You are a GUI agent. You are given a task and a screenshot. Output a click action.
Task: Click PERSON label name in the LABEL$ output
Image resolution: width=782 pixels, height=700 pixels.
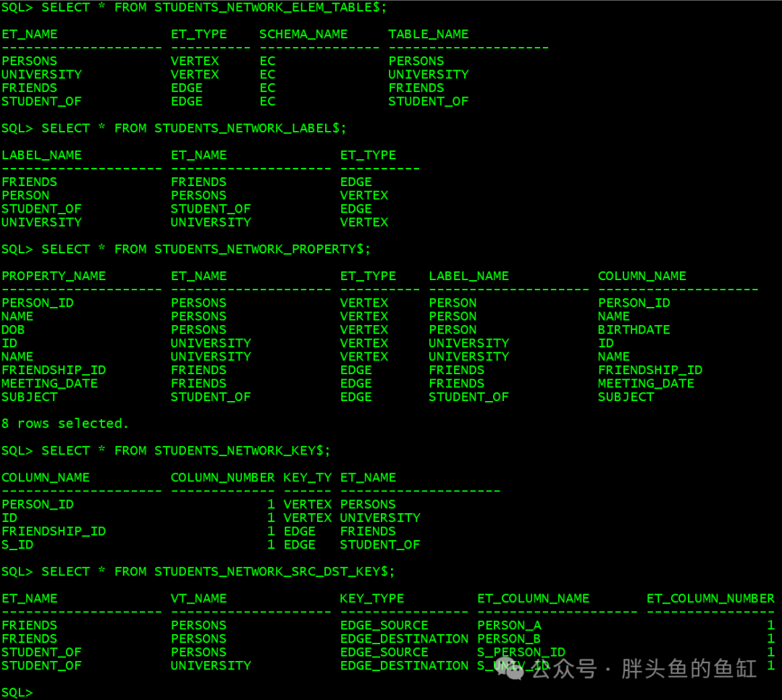click(25, 195)
